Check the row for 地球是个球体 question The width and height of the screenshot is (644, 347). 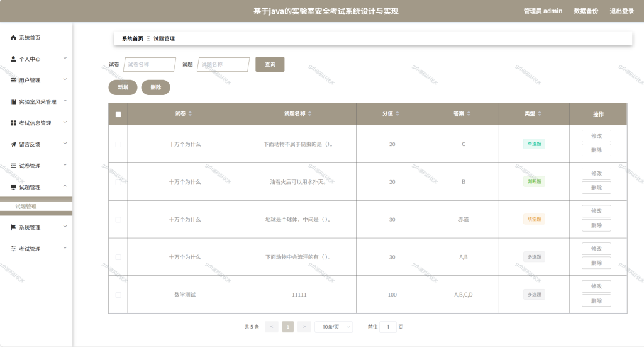coord(118,220)
